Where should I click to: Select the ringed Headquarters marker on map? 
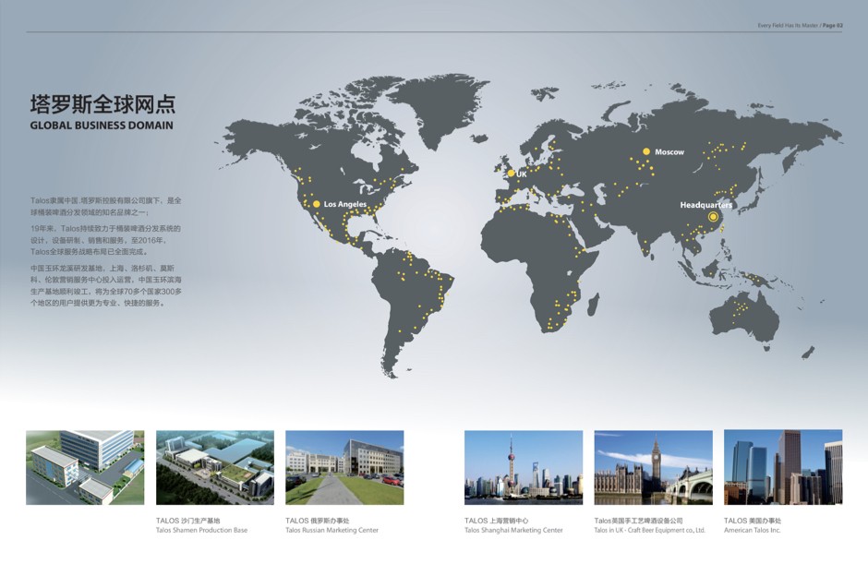pos(713,217)
